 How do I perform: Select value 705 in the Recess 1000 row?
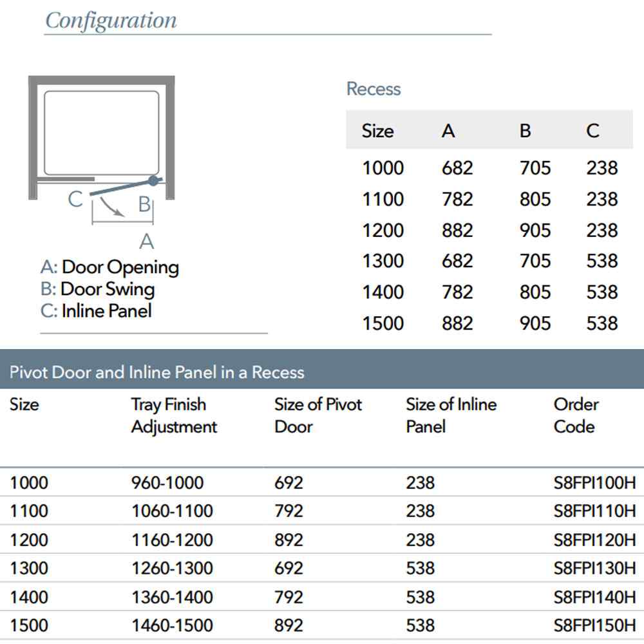[x=535, y=168]
